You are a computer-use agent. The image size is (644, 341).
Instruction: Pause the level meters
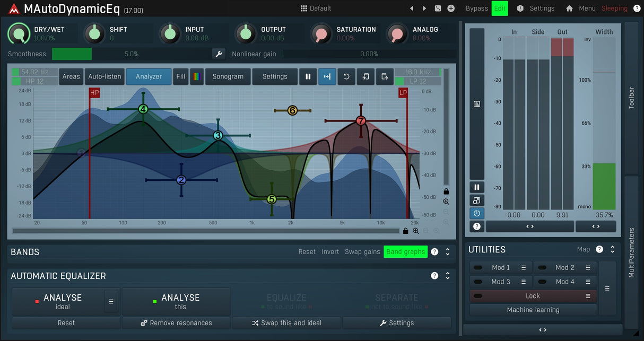pos(476,187)
